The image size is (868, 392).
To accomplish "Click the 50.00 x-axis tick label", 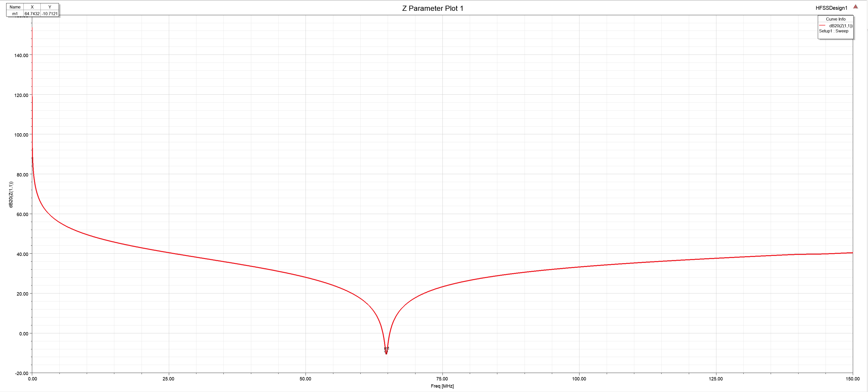I will (x=305, y=379).
